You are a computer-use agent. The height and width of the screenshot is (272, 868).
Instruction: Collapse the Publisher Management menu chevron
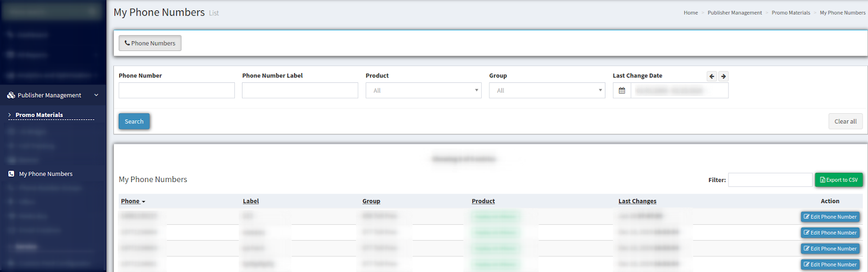(x=96, y=95)
